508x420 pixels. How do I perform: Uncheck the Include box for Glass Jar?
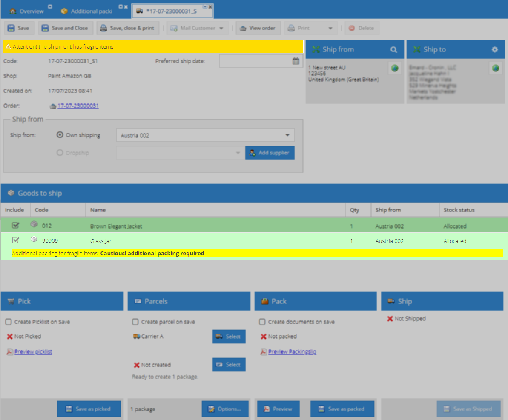tap(16, 240)
